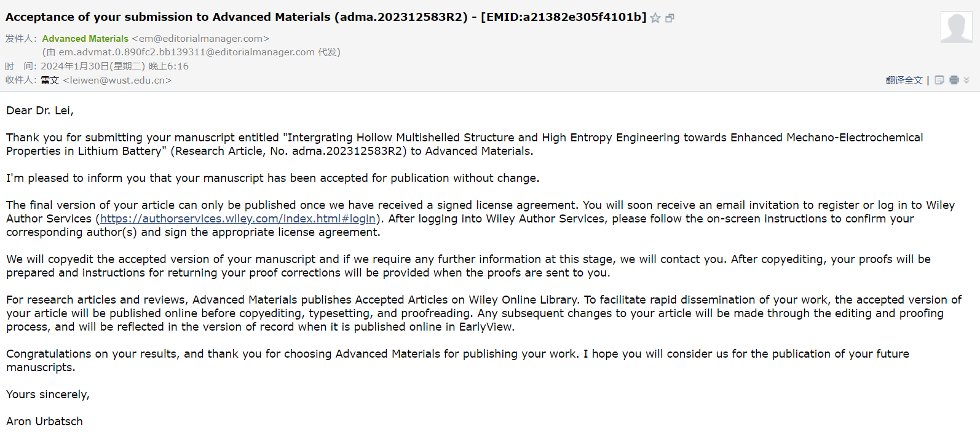Add a note with the memo icon
Image resolution: width=980 pixels, height=440 pixels.
coord(939,80)
